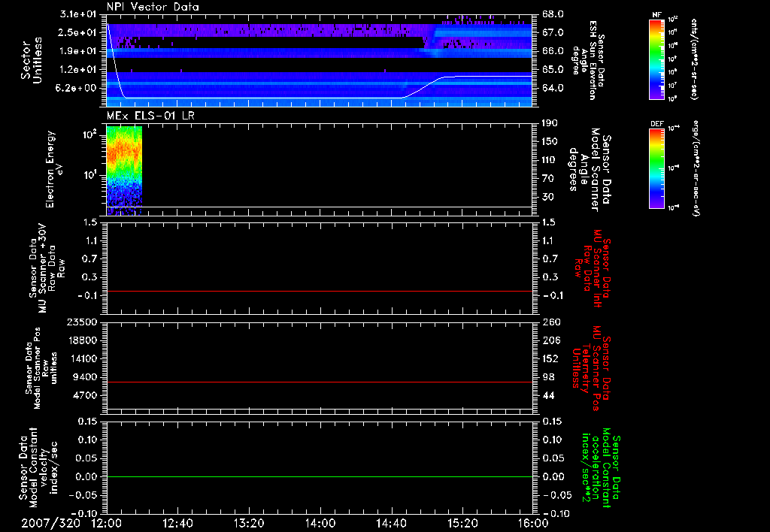Click the 4700 scanner position tick label
This screenshot has height=532, width=770.
[85, 395]
